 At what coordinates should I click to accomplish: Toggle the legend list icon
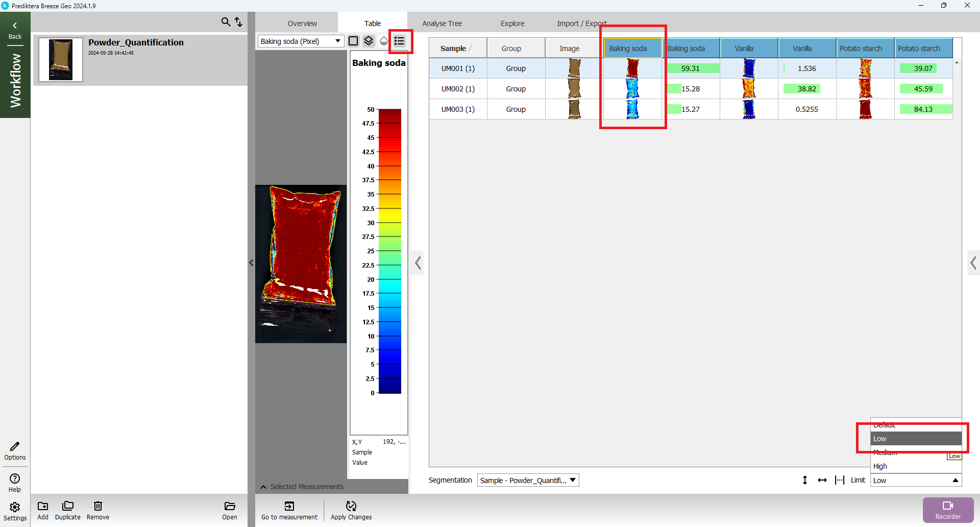point(399,41)
